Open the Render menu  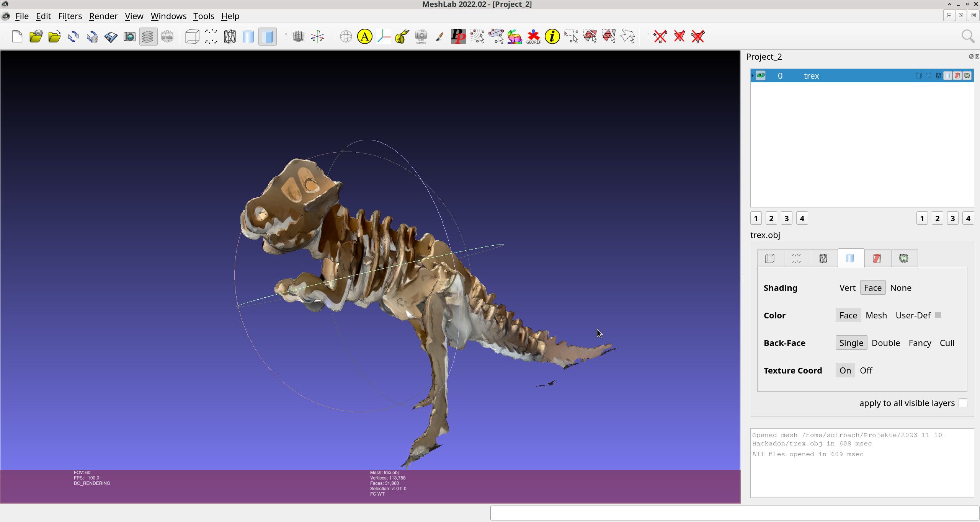(x=103, y=16)
